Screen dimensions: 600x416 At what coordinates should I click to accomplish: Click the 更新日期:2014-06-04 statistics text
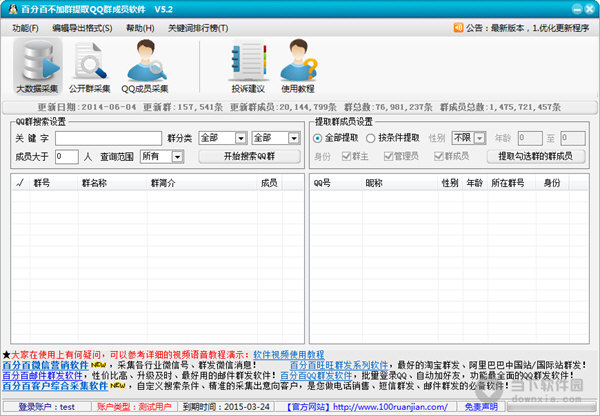tap(87, 107)
